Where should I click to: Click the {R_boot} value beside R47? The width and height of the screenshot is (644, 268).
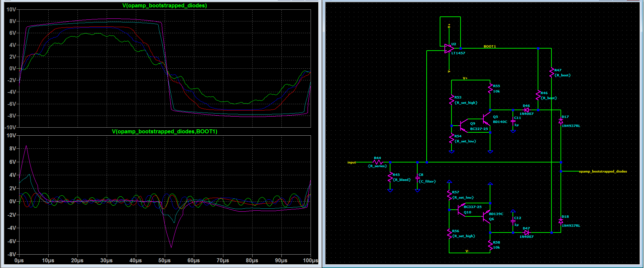pyautogui.click(x=562, y=75)
